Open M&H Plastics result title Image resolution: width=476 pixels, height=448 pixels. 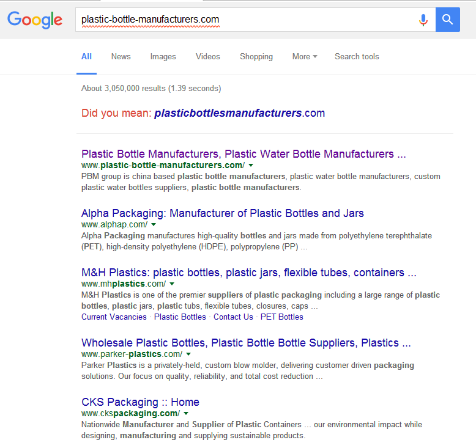point(248,273)
